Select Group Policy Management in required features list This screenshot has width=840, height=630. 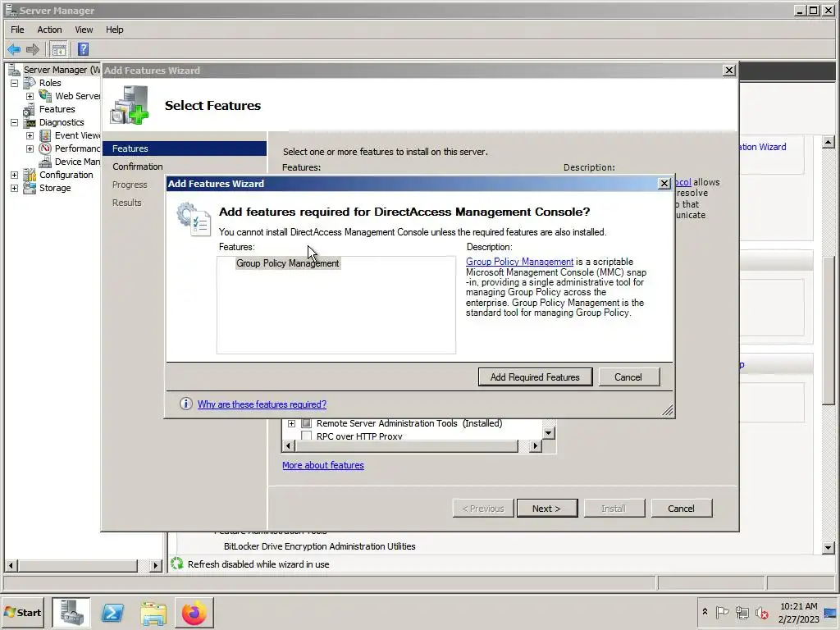point(288,263)
